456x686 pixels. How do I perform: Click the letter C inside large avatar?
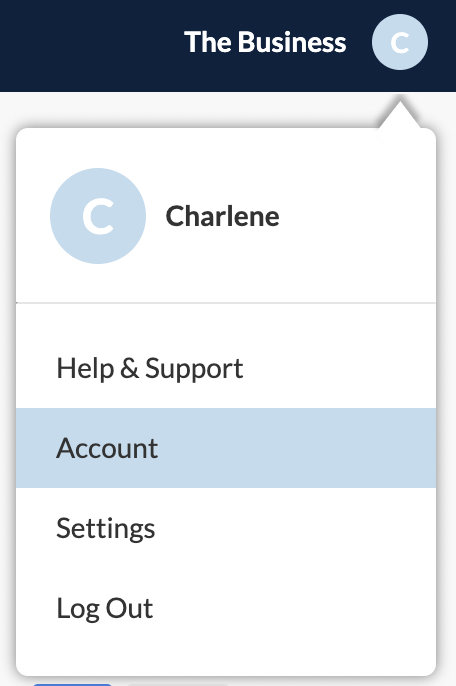click(x=98, y=216)
